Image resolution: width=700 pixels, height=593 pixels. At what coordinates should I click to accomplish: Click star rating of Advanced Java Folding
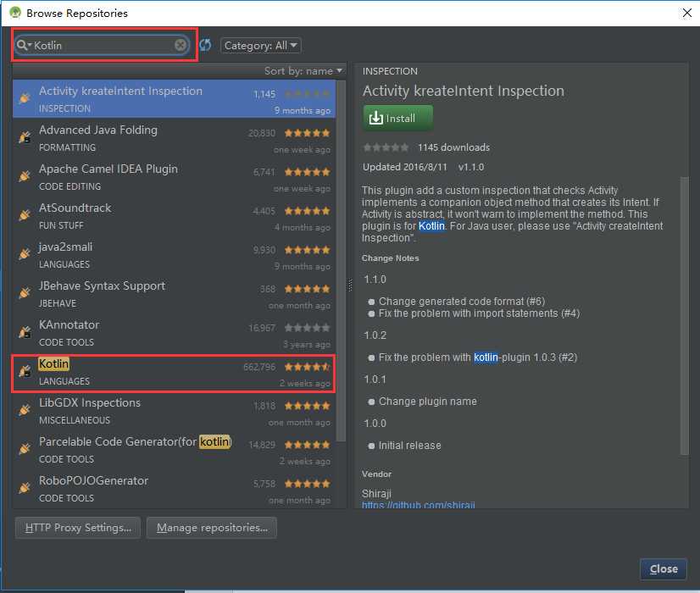click(307, 133)
